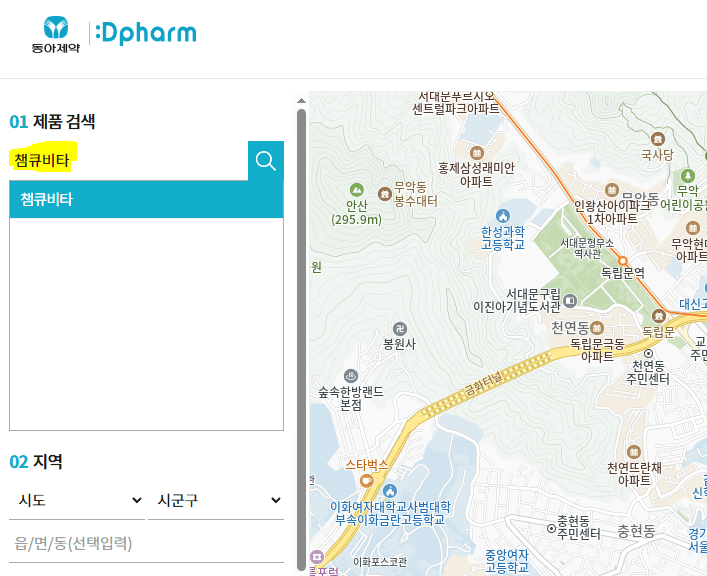
Task: Click the 한성과학고등학교 school marker
Action: [502, 216]
